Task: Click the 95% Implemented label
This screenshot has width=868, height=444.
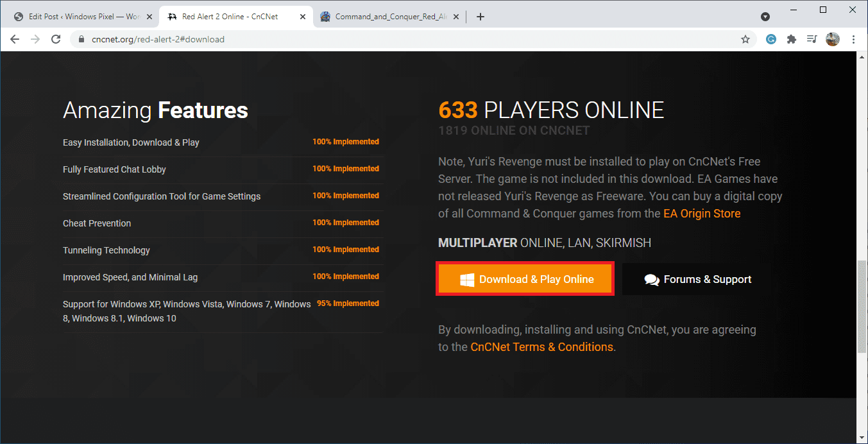Action: [x=348, y=303]
